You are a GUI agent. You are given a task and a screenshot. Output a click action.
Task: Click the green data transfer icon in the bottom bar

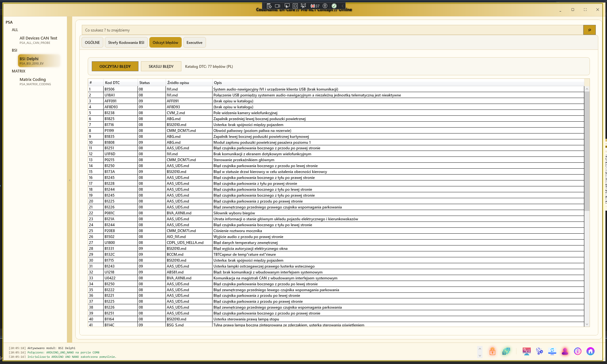point(506,351)
